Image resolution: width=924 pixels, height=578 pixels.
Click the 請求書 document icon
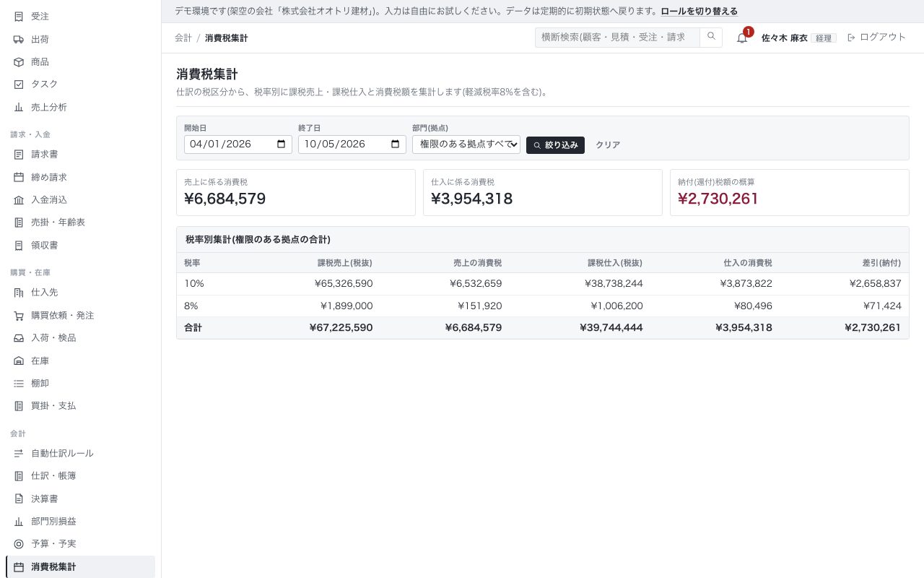tap(19, 155)
